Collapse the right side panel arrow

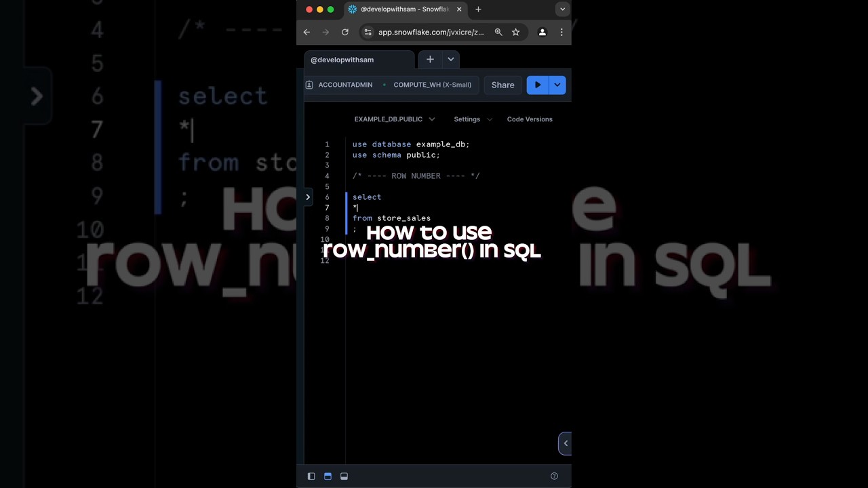coord(565,443)
